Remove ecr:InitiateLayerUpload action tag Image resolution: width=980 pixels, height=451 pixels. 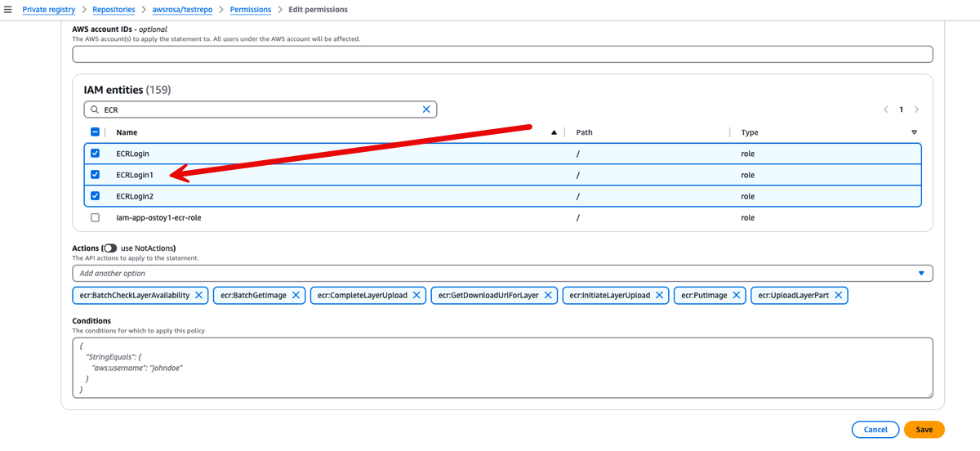click(x=660, y=296)
